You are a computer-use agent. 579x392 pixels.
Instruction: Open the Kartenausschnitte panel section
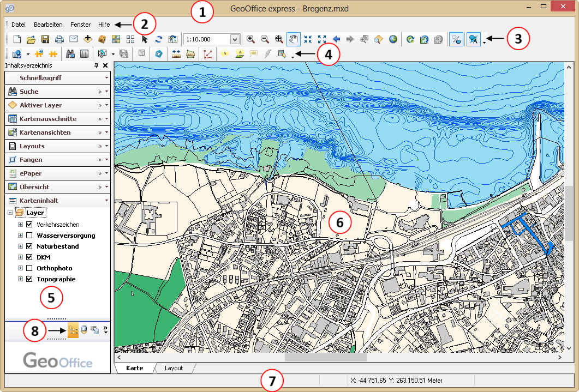click(x=48, y=119)
